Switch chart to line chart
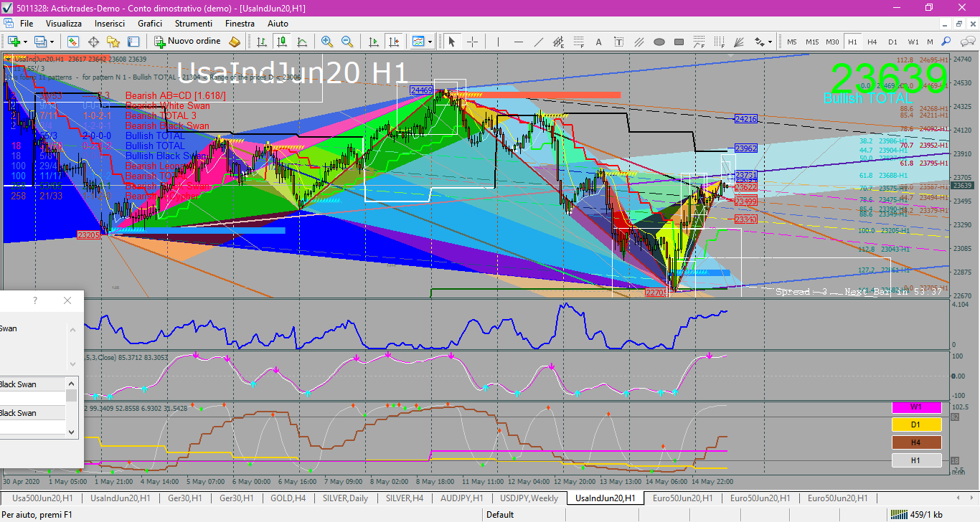This screenshot has width=980, height=522. click(x=302, y=42)
